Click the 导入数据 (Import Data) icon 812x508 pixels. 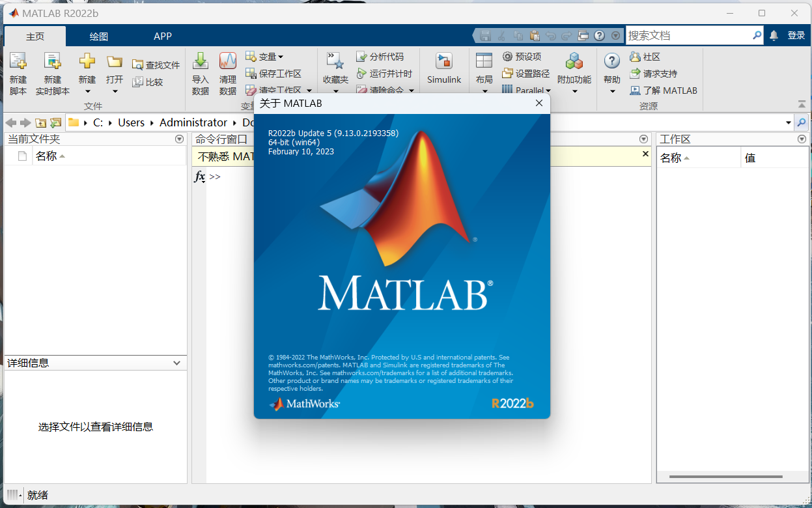pos(201,61)
